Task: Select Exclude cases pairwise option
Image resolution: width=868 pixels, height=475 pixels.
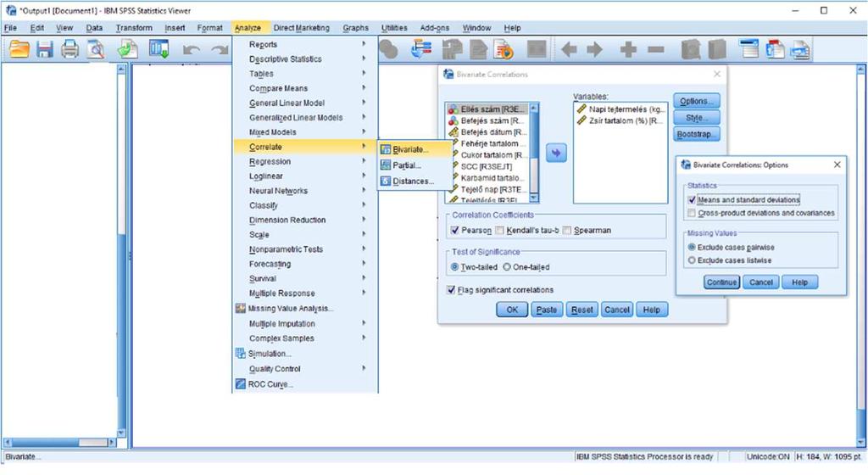Action: click(x=692, y=248)
